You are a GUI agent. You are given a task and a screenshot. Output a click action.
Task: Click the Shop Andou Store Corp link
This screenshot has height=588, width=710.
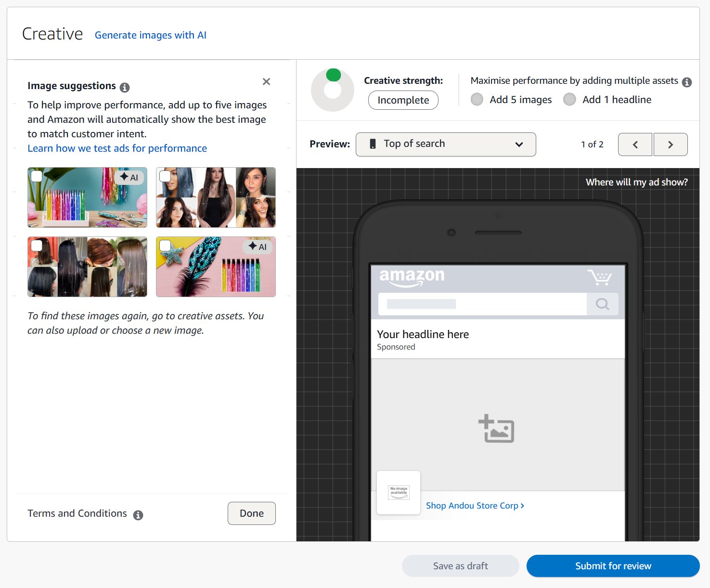pyautogui.click(x=474, y=505)
